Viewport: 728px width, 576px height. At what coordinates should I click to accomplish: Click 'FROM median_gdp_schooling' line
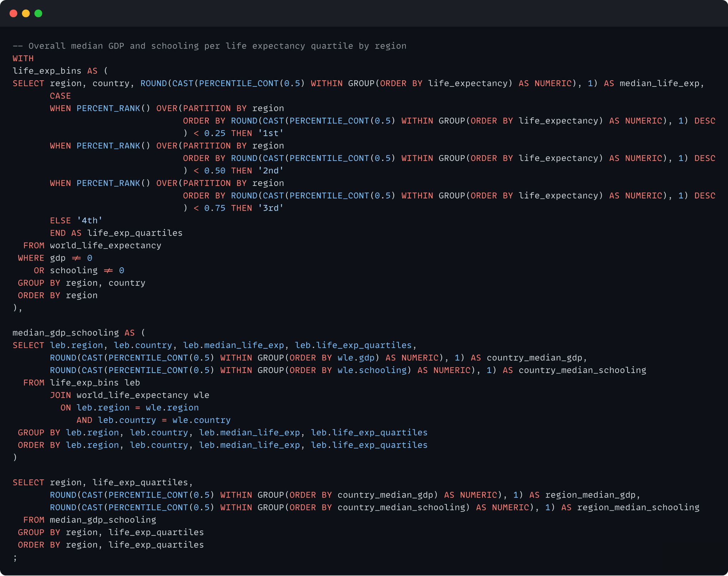pos(90,520)
